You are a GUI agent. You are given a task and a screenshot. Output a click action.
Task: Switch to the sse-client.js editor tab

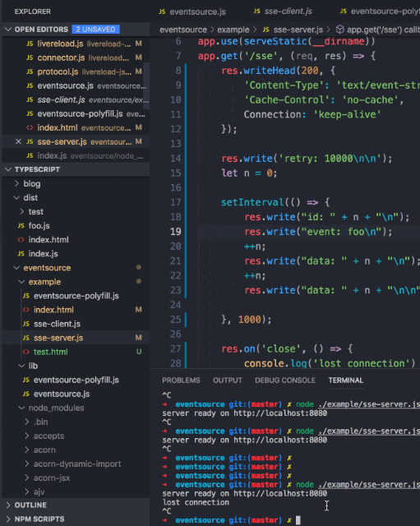tap(284, 12)
